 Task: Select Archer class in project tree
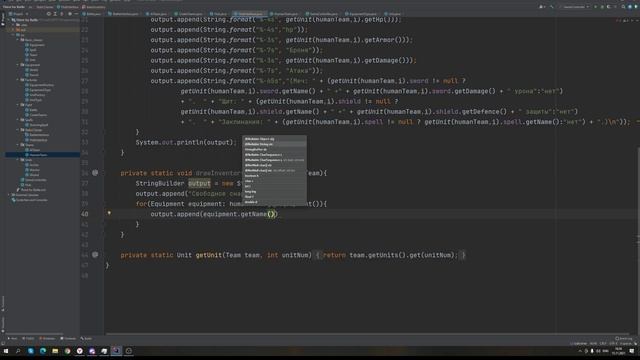click(32, 165)
